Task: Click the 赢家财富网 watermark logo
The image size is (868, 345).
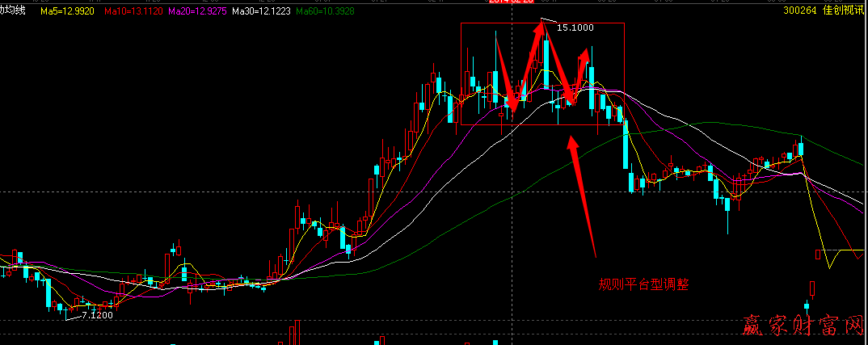Action: [x=803, y=327]
